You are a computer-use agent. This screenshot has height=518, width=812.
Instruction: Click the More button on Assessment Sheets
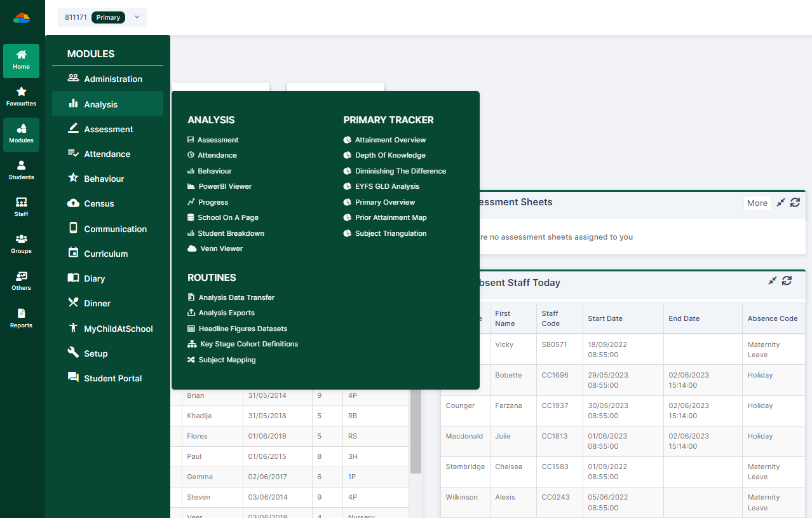pyautogui.click(x=757, y=202)
